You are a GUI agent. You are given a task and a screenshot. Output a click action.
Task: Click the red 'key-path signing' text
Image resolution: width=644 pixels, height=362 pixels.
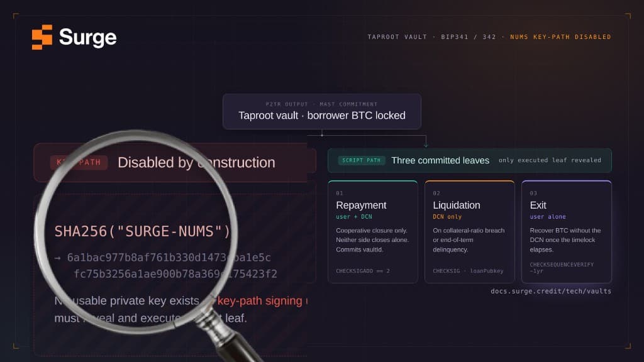click(260, 301)
